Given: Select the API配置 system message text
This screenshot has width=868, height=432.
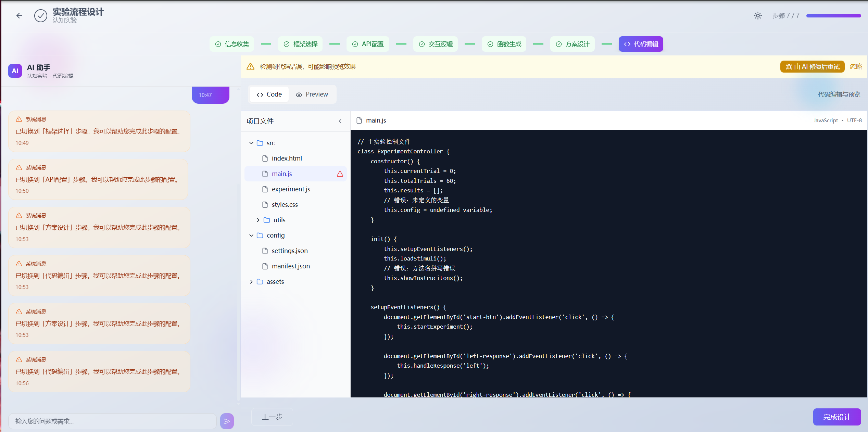Looking at the screenshot, I should pos(98,179).
